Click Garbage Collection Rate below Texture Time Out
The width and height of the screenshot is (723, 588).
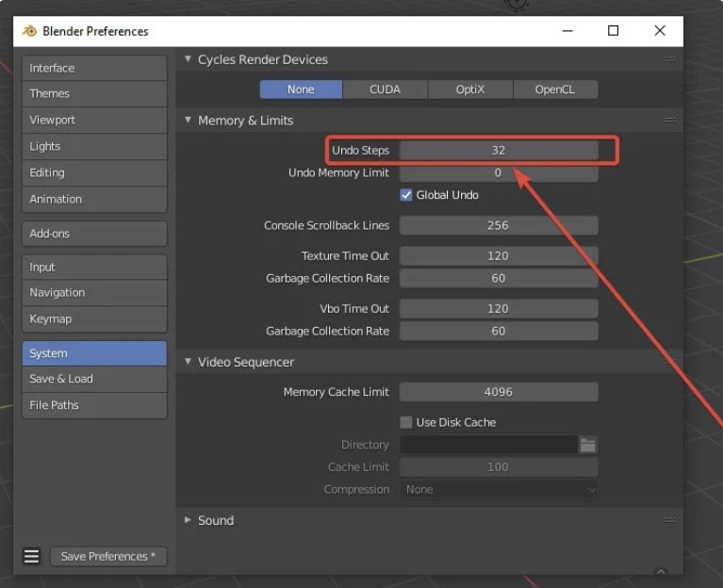pos(499,278)
